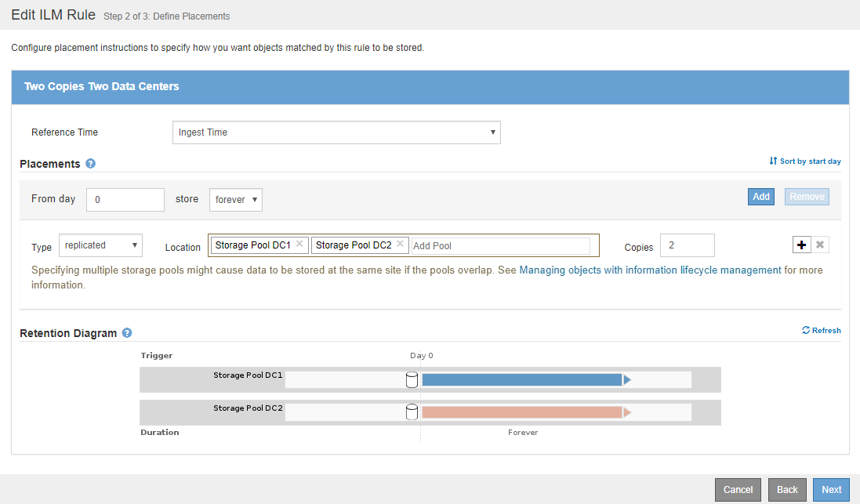The image size is (860, 504).
Task: Sort placements by start day
Action: click(805, 161)
